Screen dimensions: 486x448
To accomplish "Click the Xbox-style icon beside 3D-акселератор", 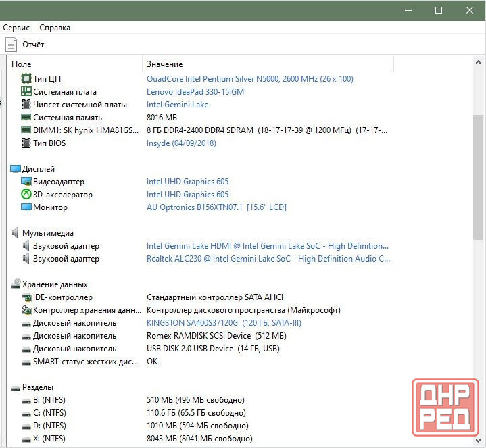I will (x=26, y=194).
